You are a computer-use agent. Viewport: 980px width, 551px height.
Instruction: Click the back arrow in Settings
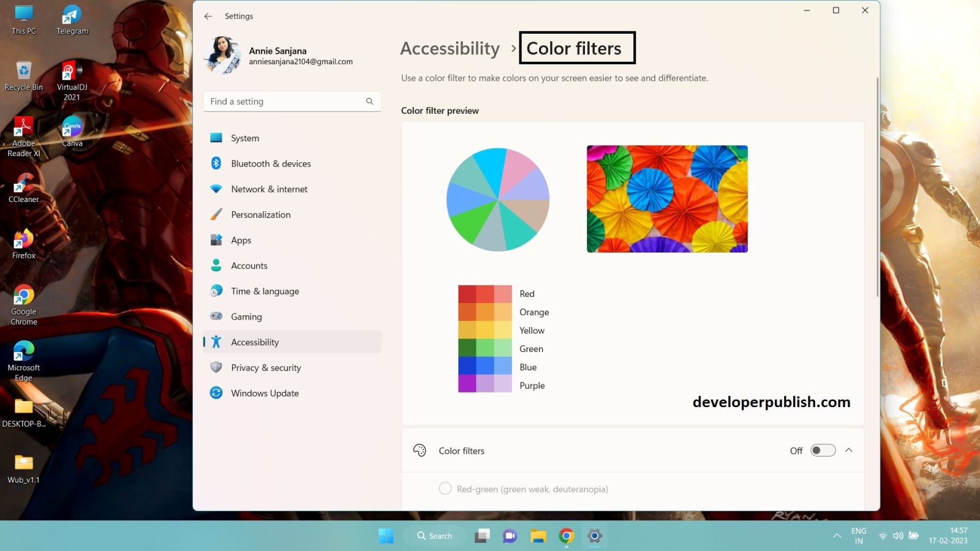(x=208, y=16)
